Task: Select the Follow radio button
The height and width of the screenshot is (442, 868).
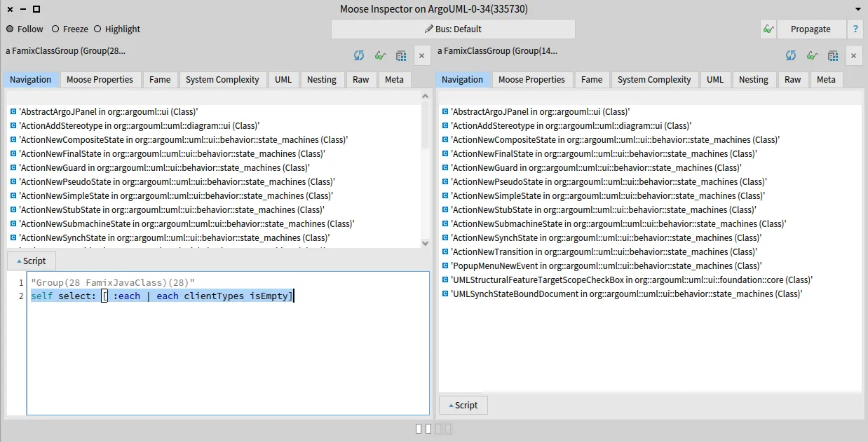Action: [10, 29]
